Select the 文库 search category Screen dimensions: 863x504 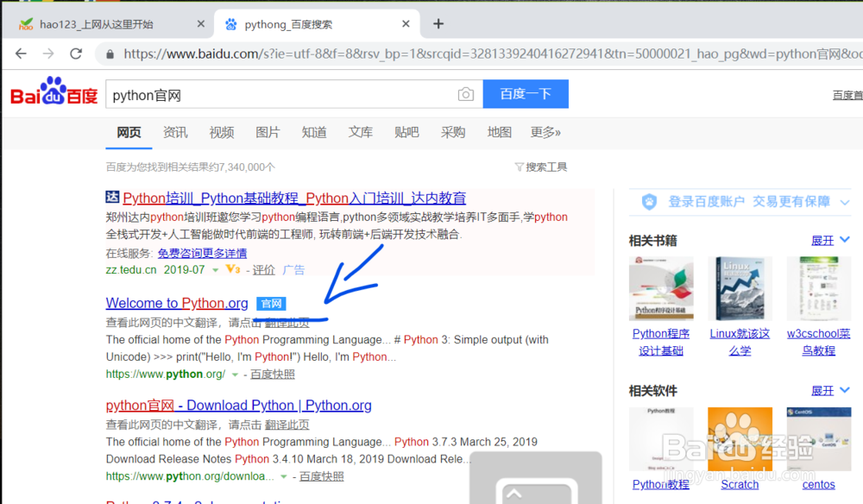[361, 132]
